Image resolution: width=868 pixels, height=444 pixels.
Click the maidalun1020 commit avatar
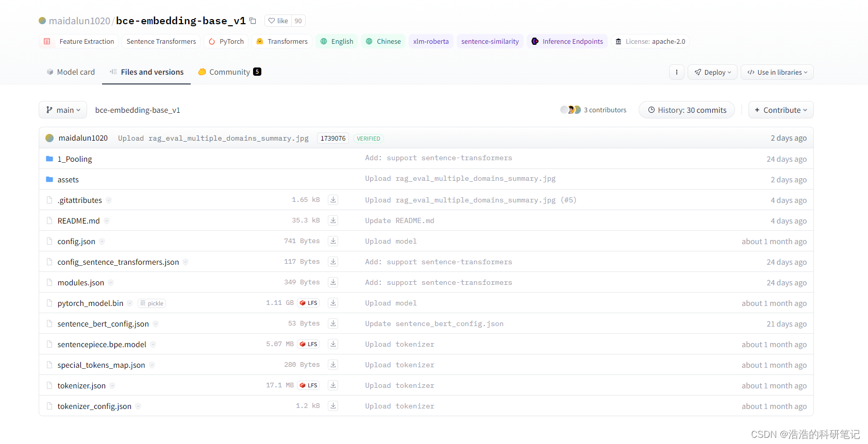[x=49, y=138]
